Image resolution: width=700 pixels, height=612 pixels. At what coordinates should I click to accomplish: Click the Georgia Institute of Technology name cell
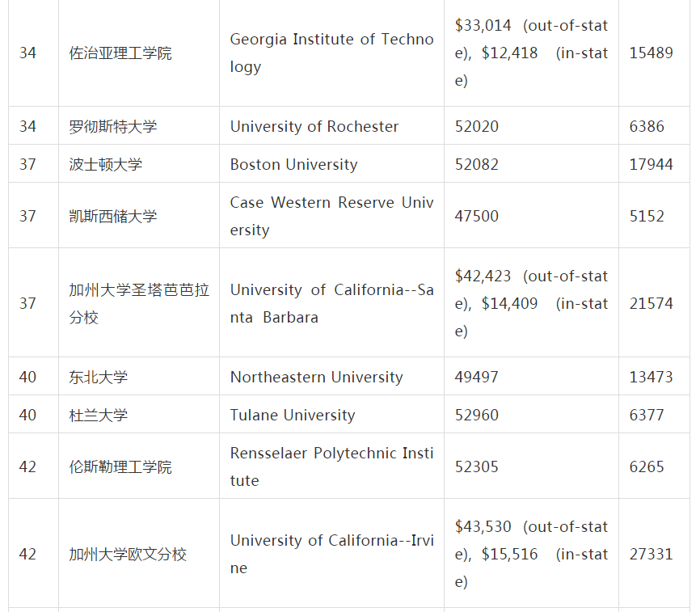tap(331, 53)
